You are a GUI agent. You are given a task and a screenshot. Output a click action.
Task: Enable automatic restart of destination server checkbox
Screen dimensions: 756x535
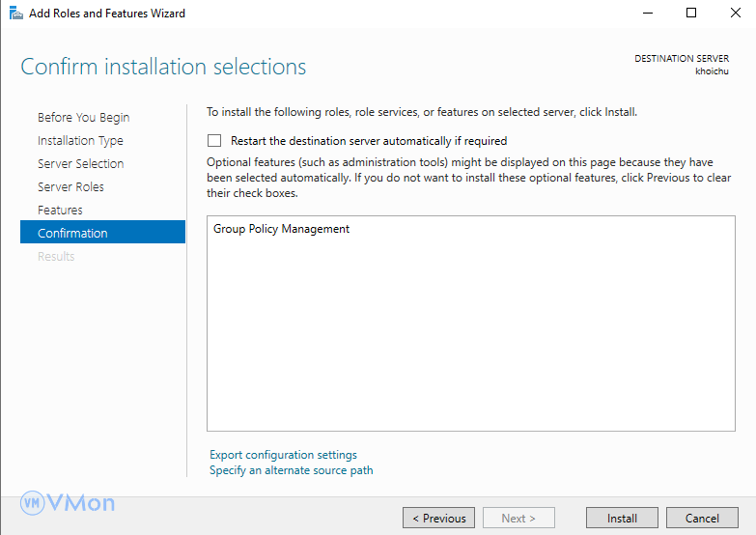[x=214, y=141]
